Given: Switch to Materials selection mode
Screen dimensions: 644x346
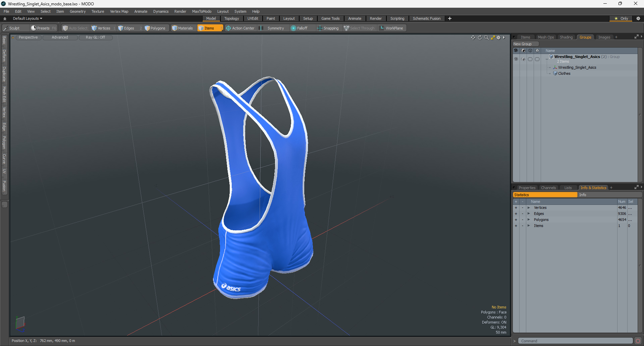Looking at the screenshot, I should [x=182, y=28].
